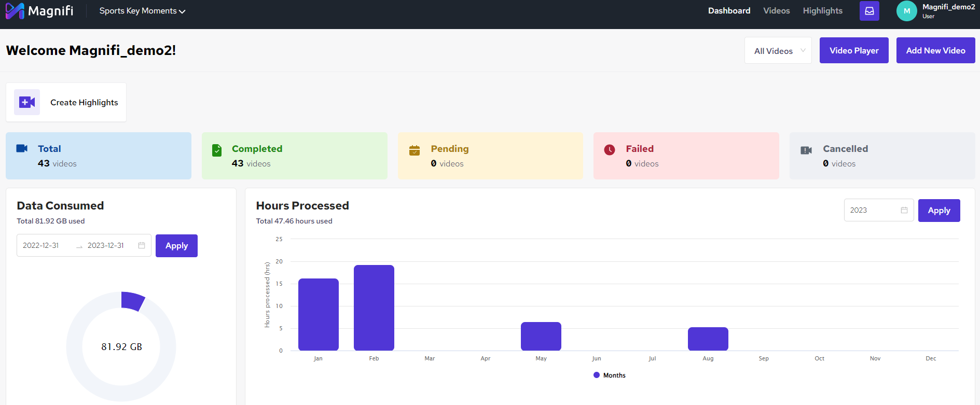Click the February bar in chart
The height and width of the screenshot is (405, 980).
pos(374,308)
